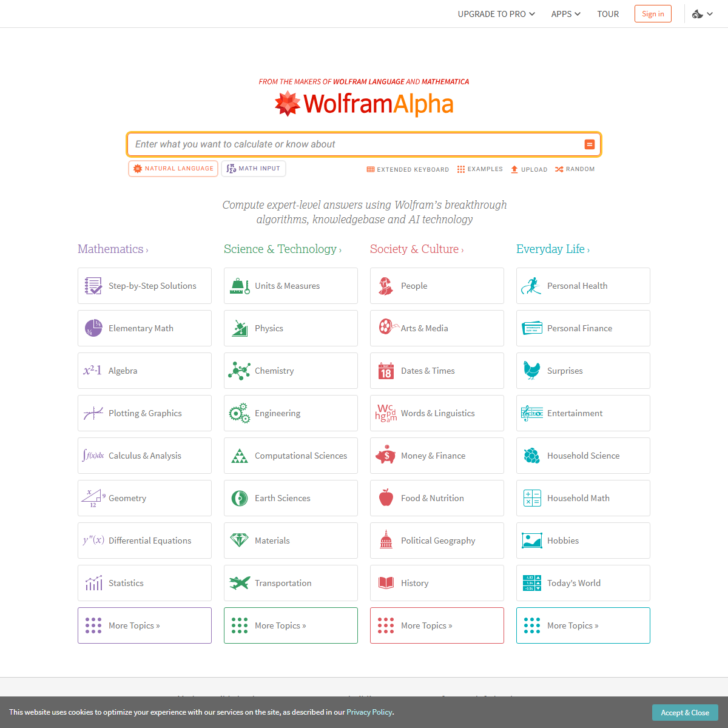
Task: Open the appearance settings dropdown at top right
Action: (x=703, y=14)
